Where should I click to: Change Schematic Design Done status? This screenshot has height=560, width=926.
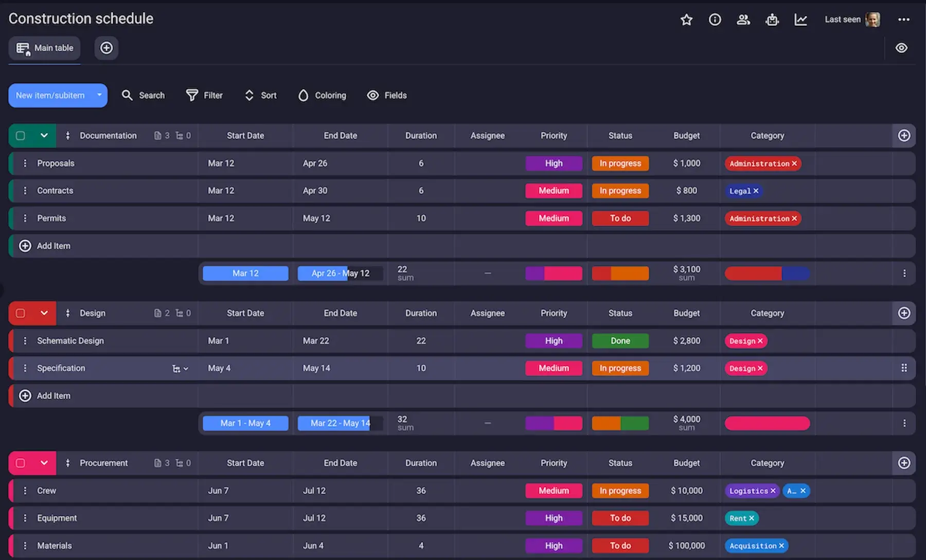[x=620, y=340]
